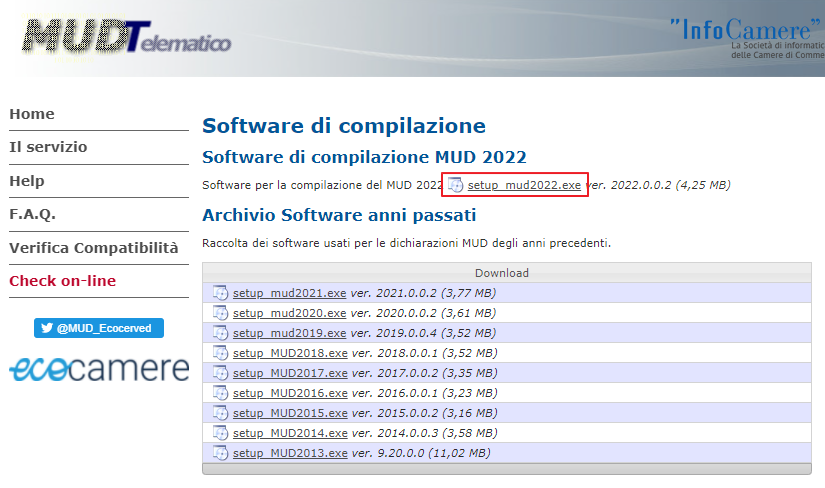Click installer icon beside setup_mud2019.exe
The image size is (825, 488).
(x=221, y=333)
